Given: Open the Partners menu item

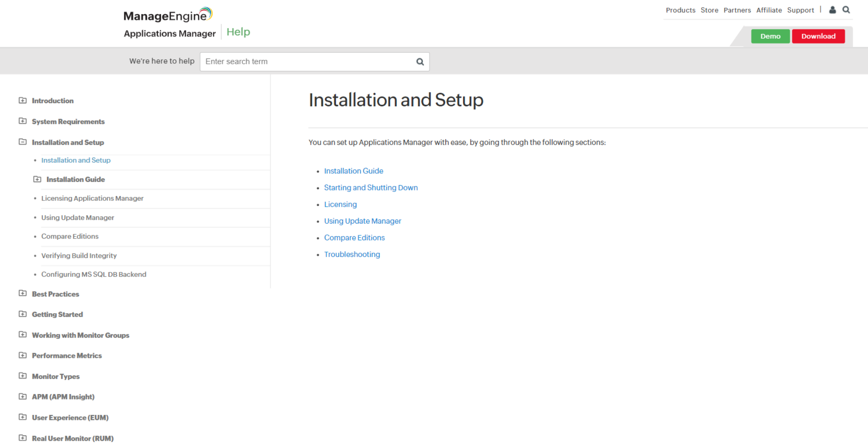Looking at the screenshot, I should click(x=737, y=10).
